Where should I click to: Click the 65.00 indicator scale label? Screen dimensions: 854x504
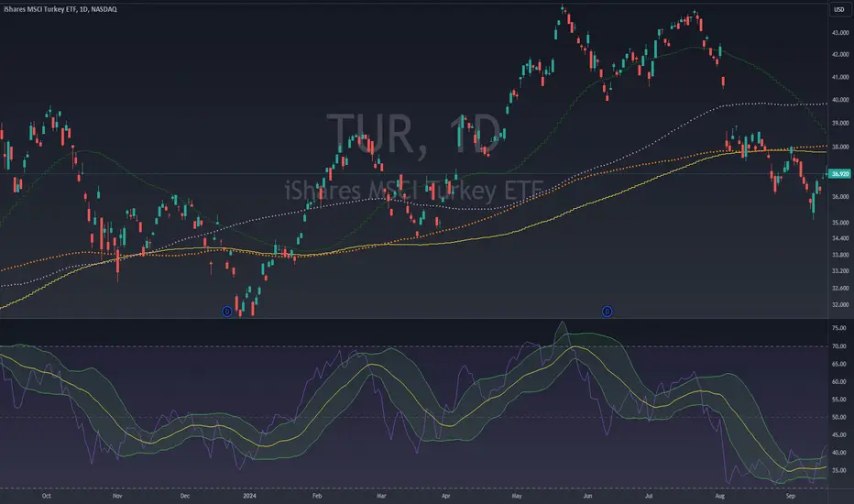point(839,364)
